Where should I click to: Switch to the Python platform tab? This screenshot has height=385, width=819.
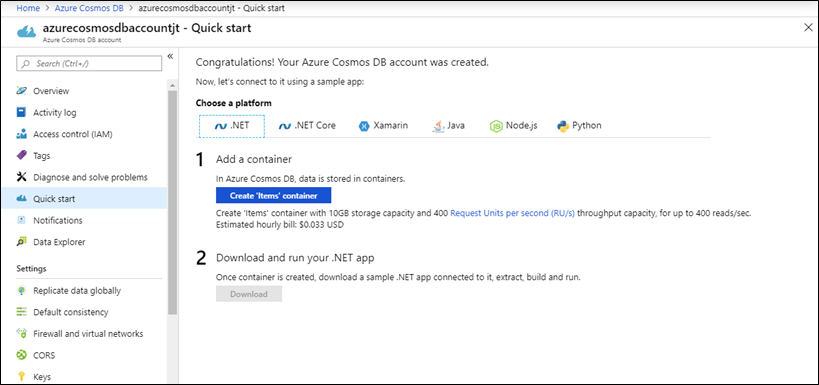point(579,126)
